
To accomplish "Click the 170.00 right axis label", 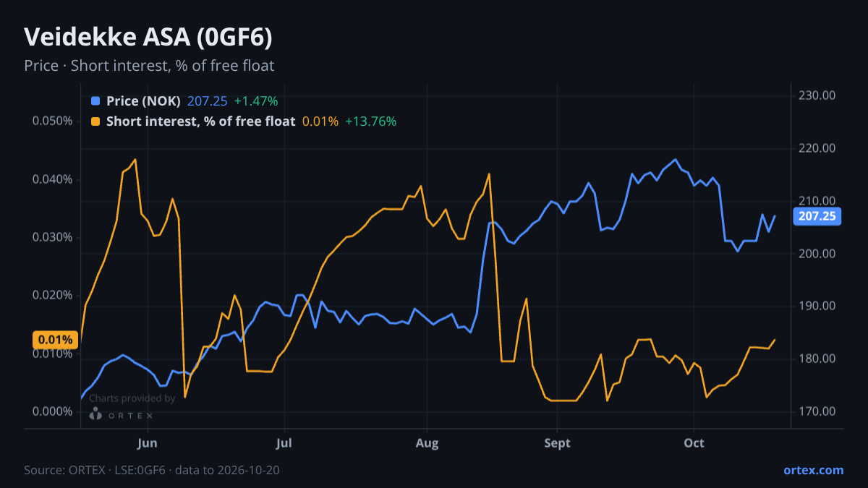I will click(x=818, y=411).
